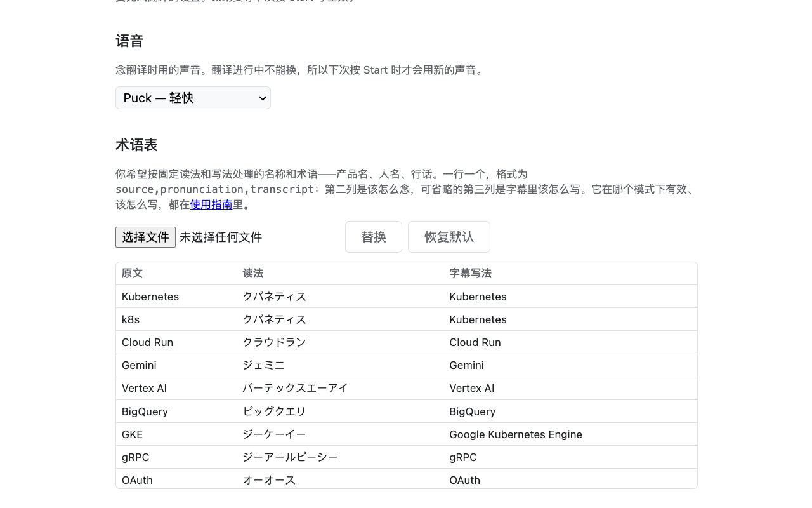Click the gRPC source cell
812x508 pixels.
176,457
